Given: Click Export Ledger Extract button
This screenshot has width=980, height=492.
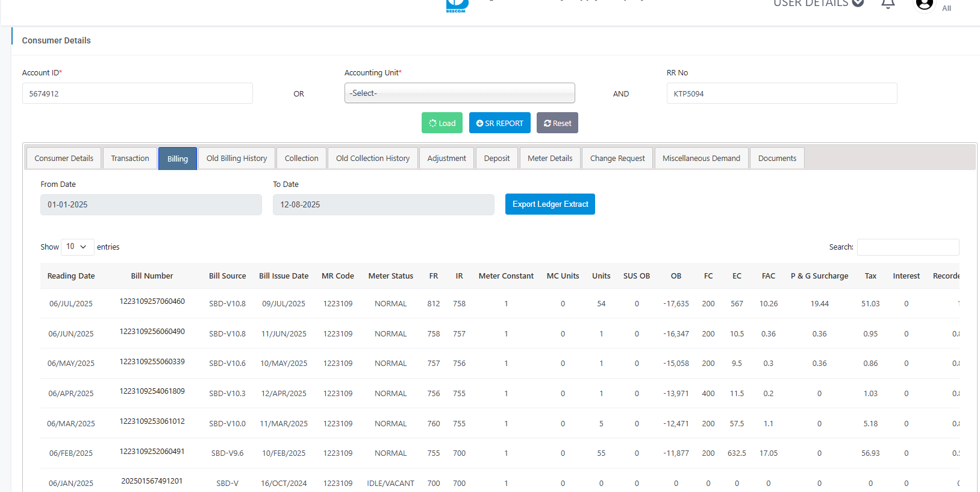Looking at the screenshot, I should [550, 204].
